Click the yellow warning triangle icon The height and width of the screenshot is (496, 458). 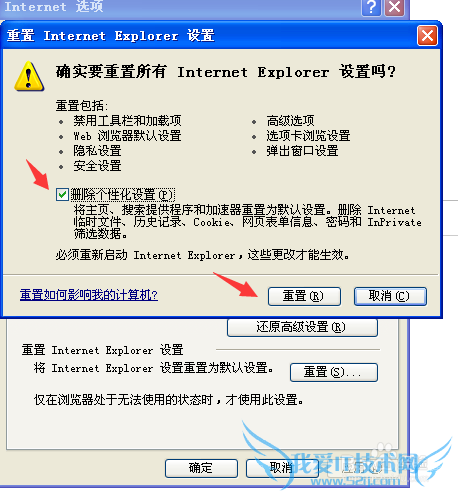[x=29, y=76]
